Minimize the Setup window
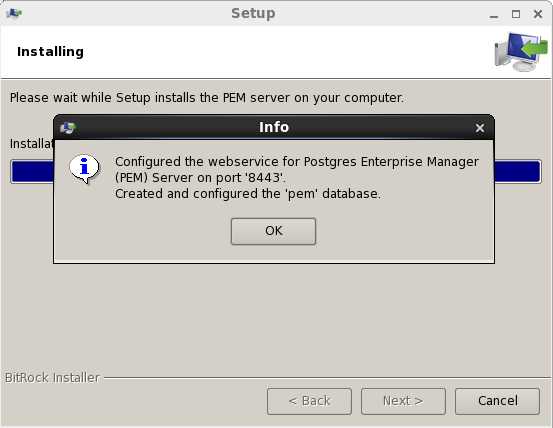Screen dimensions: 553x428 (494, 14)
